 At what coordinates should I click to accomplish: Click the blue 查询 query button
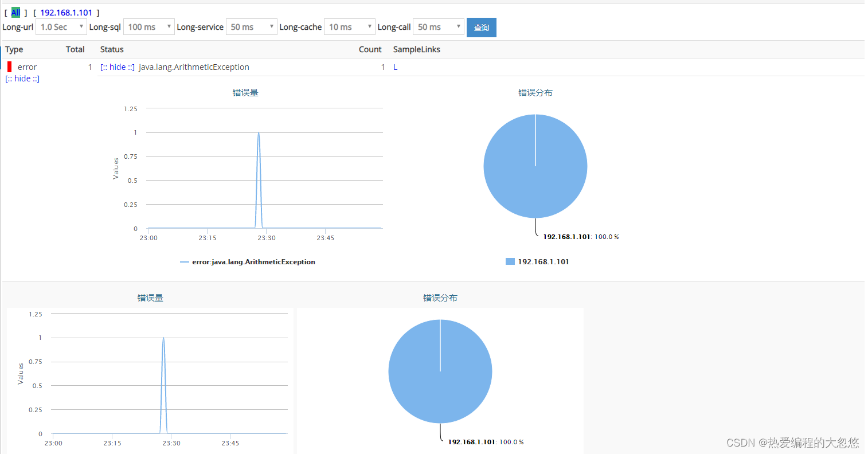click(482, 28)
